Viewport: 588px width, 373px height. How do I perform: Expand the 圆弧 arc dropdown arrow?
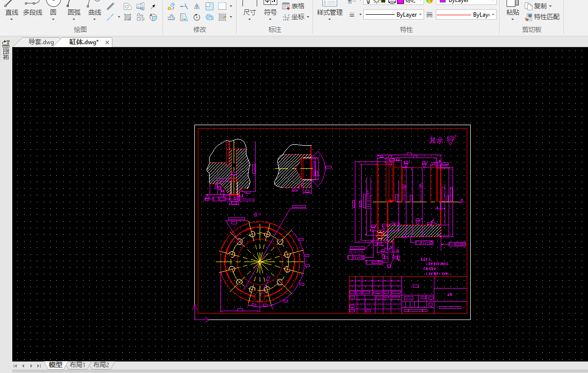coord(74,20)
